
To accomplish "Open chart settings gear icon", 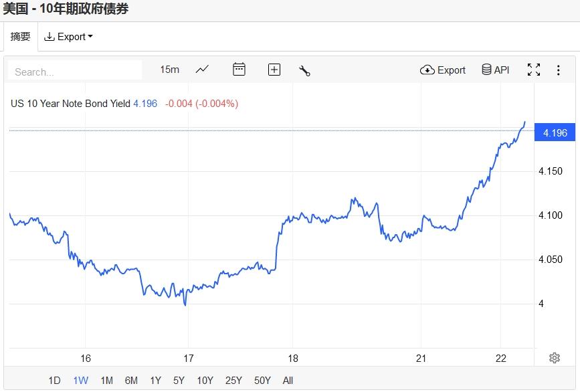I will point(554,358).
